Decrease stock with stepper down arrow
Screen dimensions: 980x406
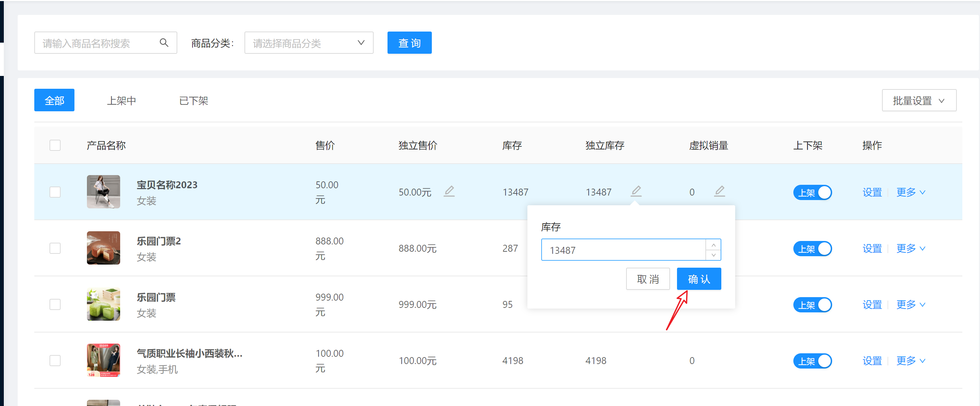point(713,255)
